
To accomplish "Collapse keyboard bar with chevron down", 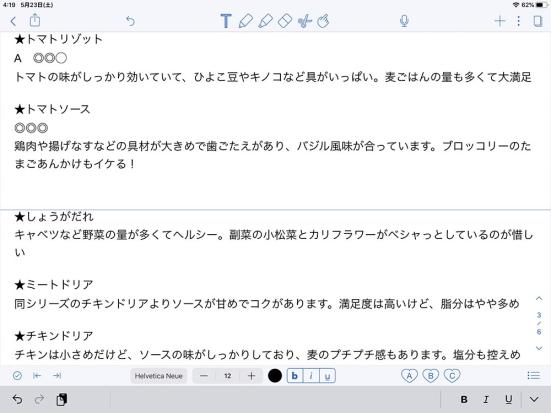I will pos(534,399).
